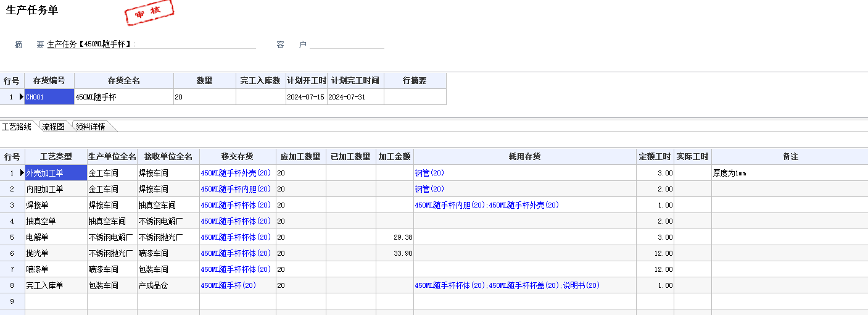Viewport: 868px width, 315px height.
Task: Click the 工艺类型 column header
Action: pyautogui.click(x=56, y=157)
